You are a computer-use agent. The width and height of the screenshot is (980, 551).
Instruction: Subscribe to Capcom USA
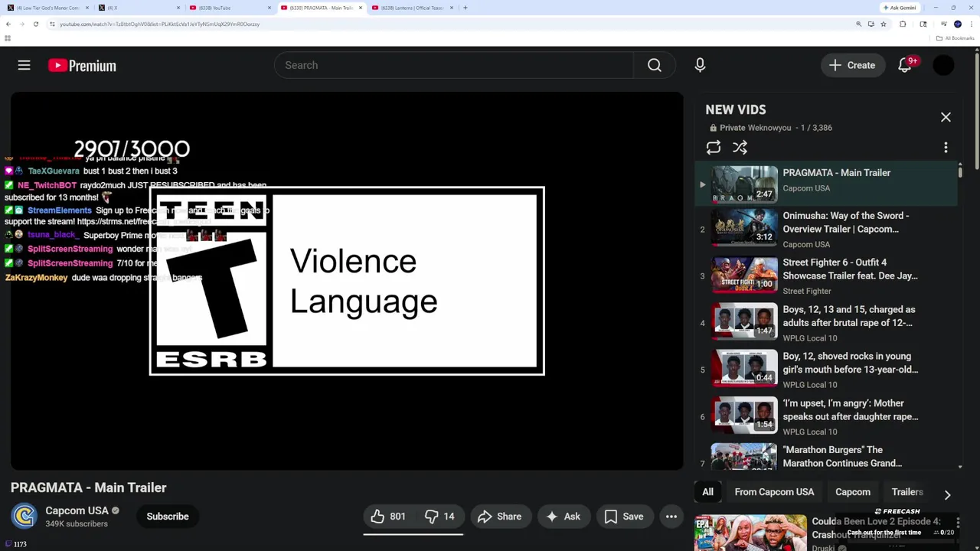[168, 517]
